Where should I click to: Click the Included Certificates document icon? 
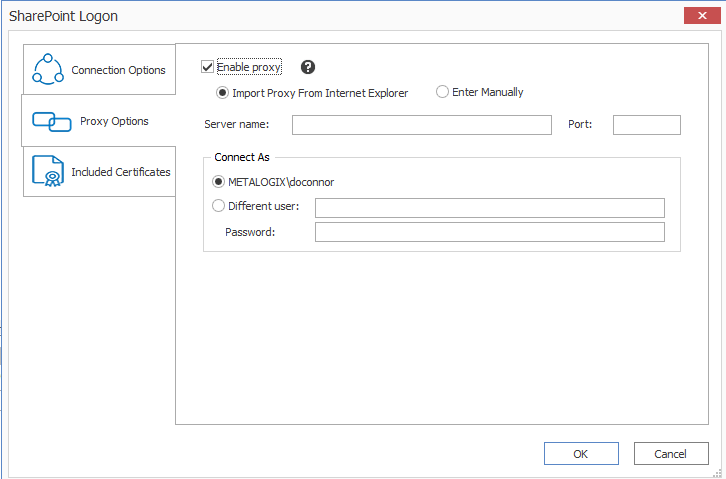[x=48, y=171]
